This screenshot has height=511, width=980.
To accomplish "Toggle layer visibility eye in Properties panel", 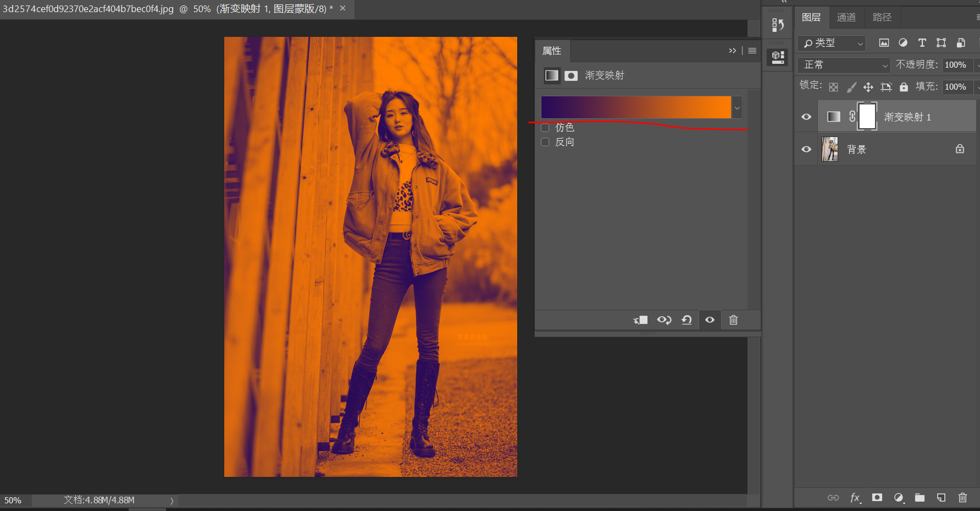I will pos(710,320).
